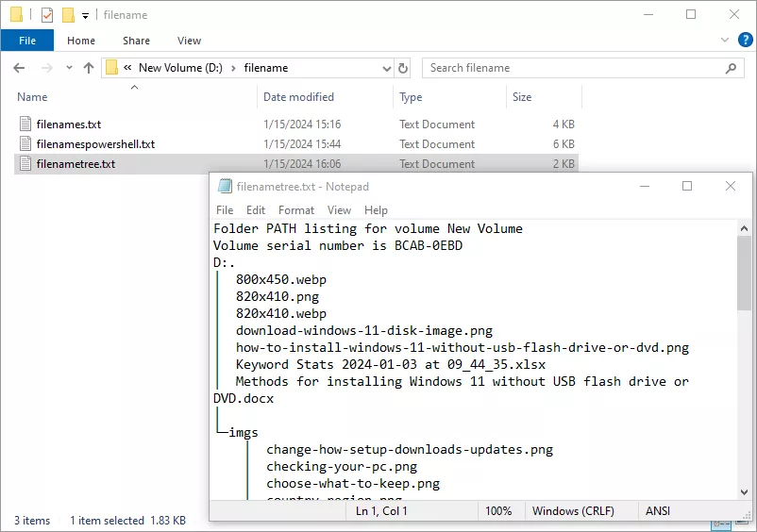
Task: Click the ANSI encoding status field
Action: [658, 511]
